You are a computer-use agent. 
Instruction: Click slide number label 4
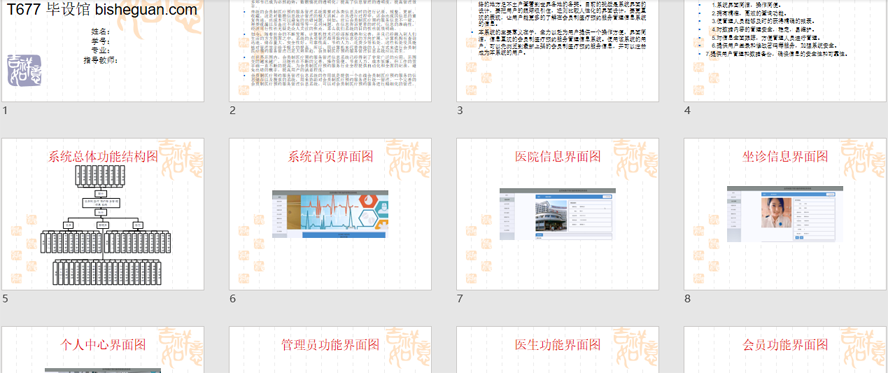(x=688, y=111)
